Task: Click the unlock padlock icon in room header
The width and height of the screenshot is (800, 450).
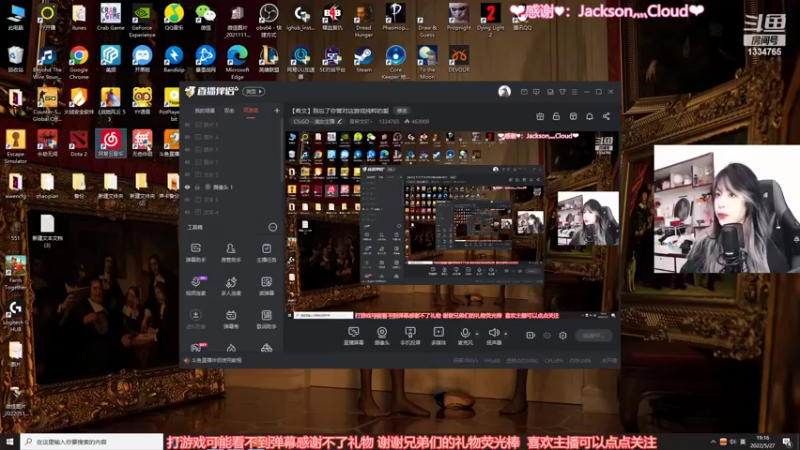Action: click(556, 116)
